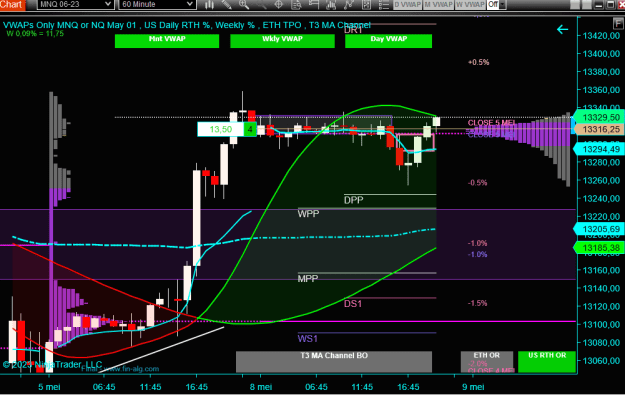Click the 9 mei date label
Screen dimensions: 625x395
[473, 387]
